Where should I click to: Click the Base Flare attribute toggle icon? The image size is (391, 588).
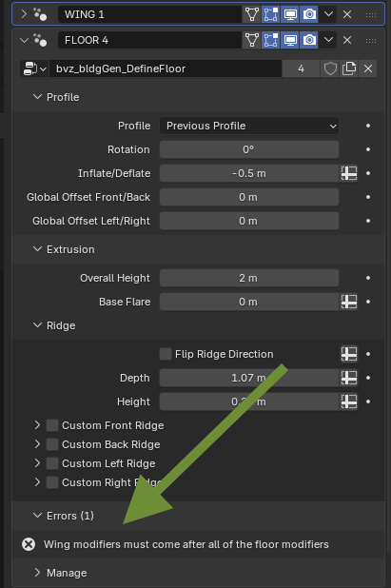(x=349, y=302)
